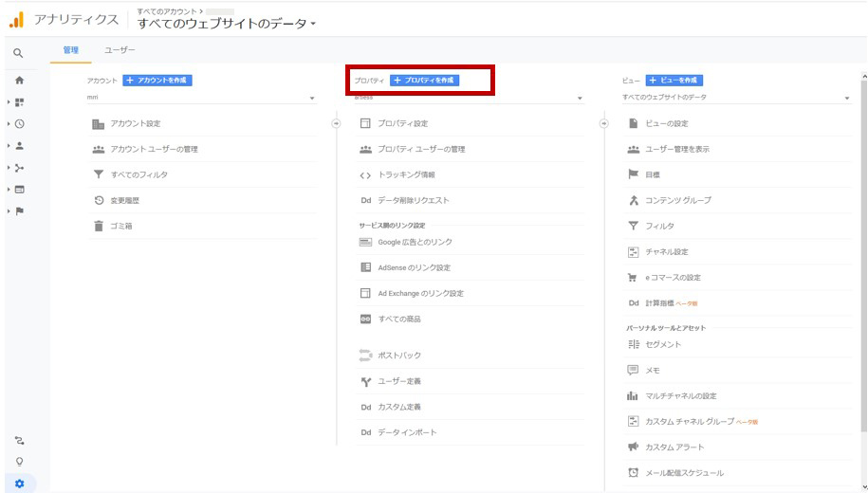Open the view selector dropdown すべてのウェブサイトのデータ
The image size is (868, 493).
point(847,99)
